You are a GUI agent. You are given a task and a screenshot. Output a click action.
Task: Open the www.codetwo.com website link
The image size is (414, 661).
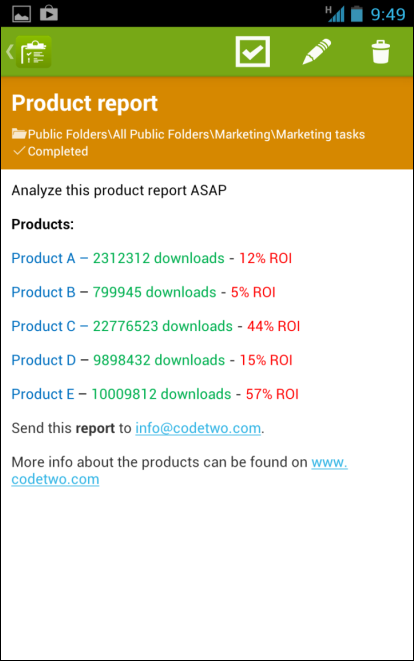pyautogui.click(x=180, y=470)
